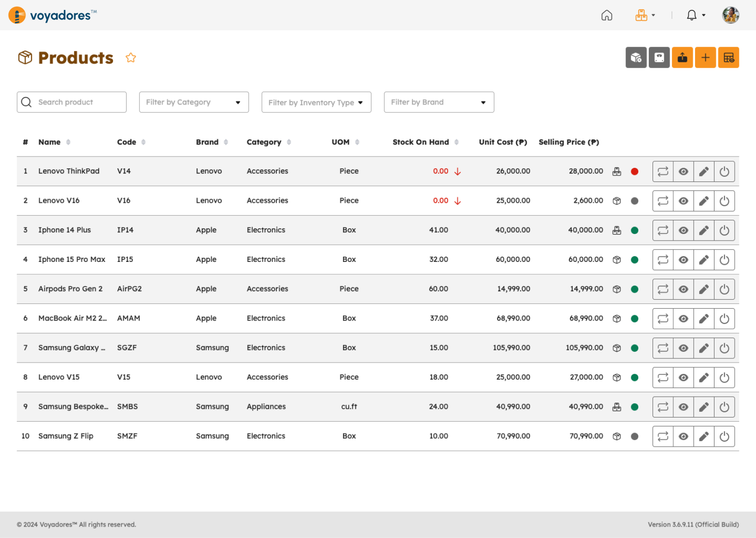Image resolution: width=756 pixels, height=538 pixels.
Task: Edit Samsung Z Flip with pencil icon
Action: click(704, 436)
